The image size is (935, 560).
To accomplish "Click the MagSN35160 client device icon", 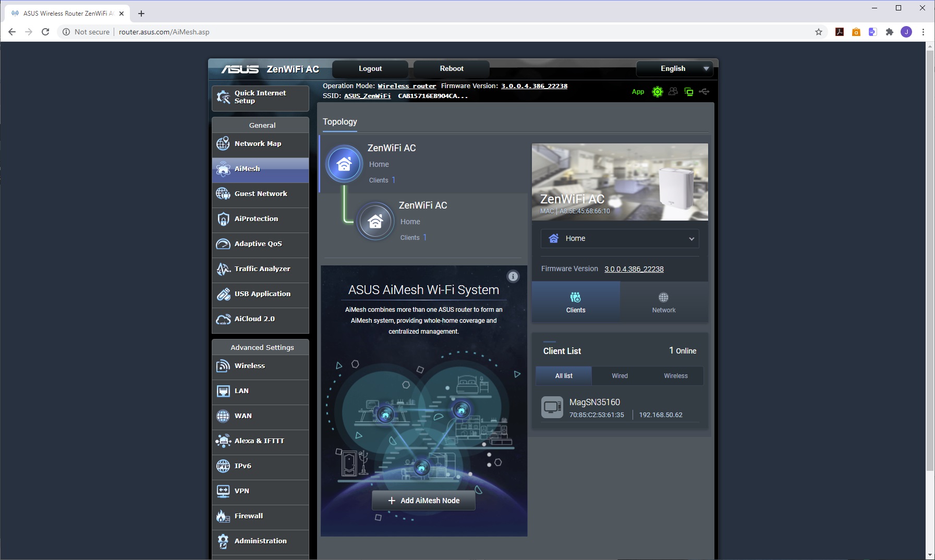I will [x=552, y=407].
